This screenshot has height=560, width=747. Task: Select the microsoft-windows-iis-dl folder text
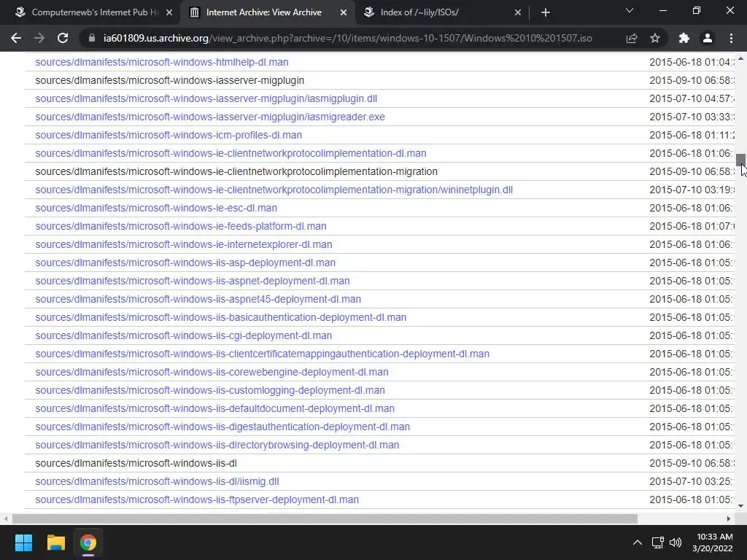[136, 463]
